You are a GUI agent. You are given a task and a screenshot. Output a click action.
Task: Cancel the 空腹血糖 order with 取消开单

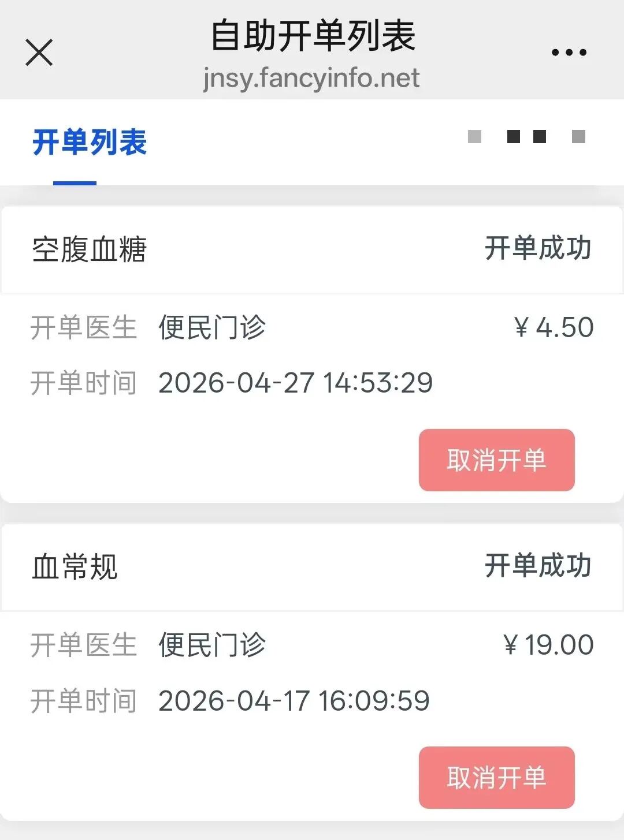pyautogui.click(x=496, y=460)
